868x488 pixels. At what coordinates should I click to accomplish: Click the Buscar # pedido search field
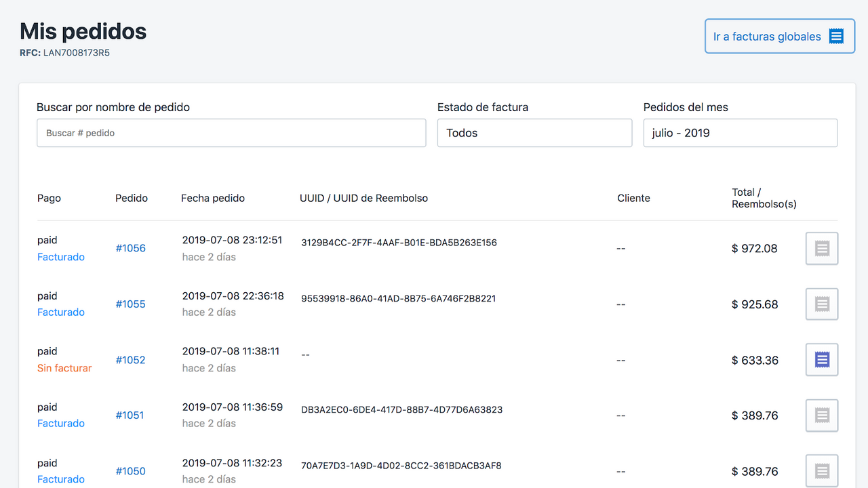click(231, 133)
